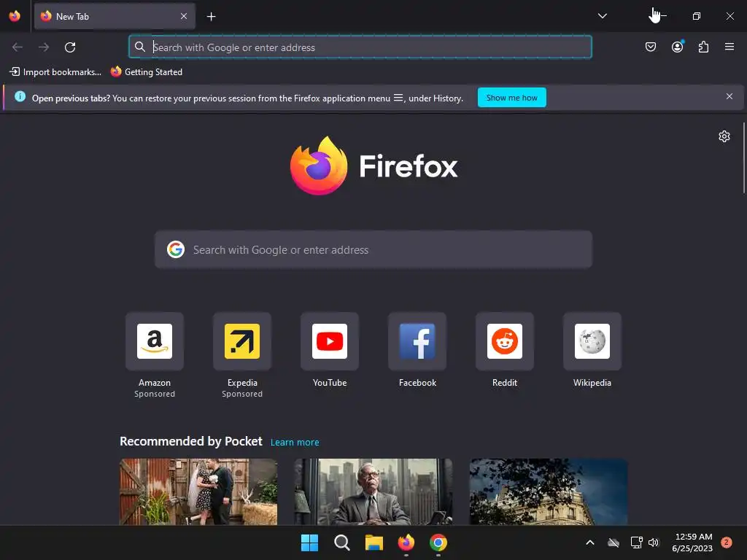Click the address bar magnifier icon
747x560 pixels.
[139, 47]
